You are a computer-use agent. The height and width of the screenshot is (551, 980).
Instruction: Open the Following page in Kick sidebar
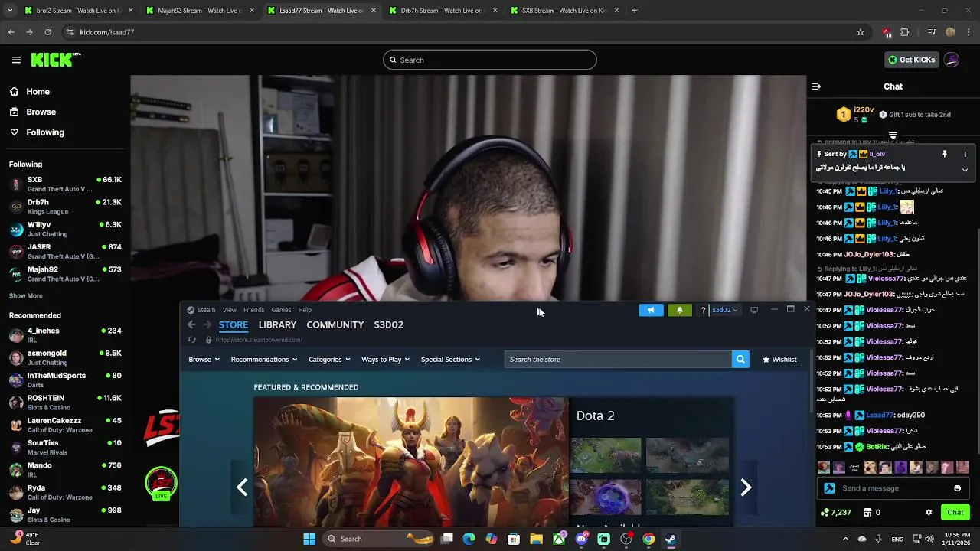point(45,132)
